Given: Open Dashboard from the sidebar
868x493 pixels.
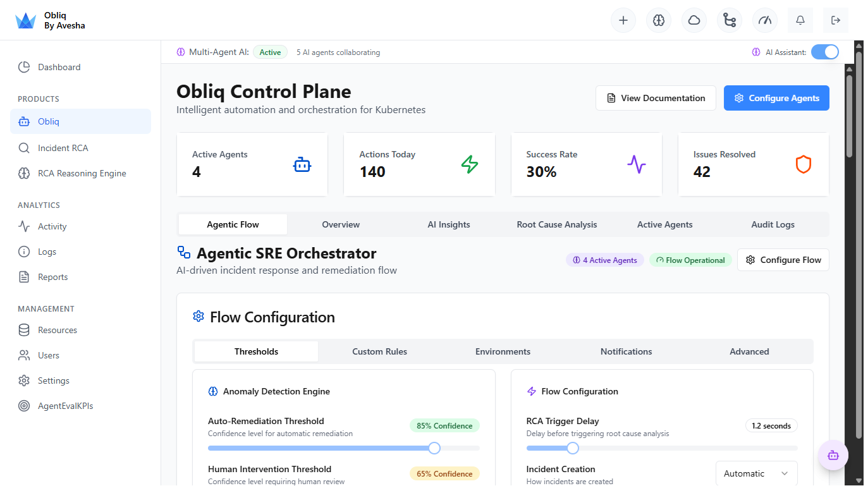Looking at the screenshot, I should [x=80, y=67].
